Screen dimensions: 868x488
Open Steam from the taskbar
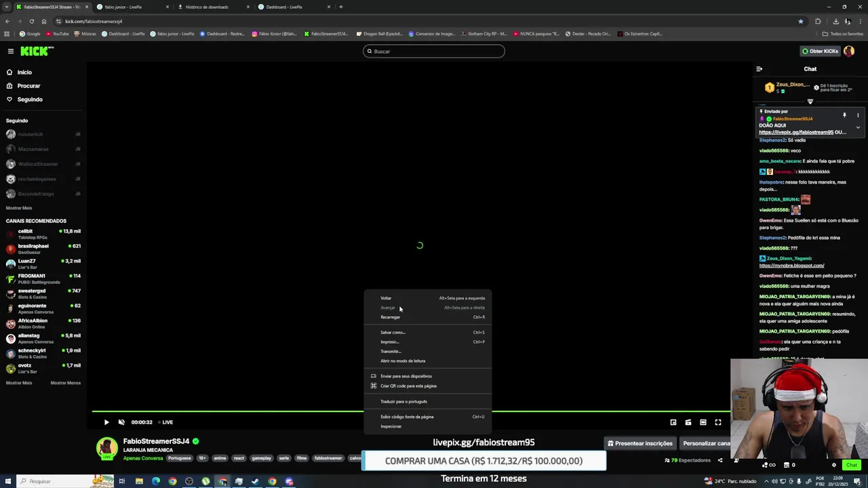tap(256, 481)
